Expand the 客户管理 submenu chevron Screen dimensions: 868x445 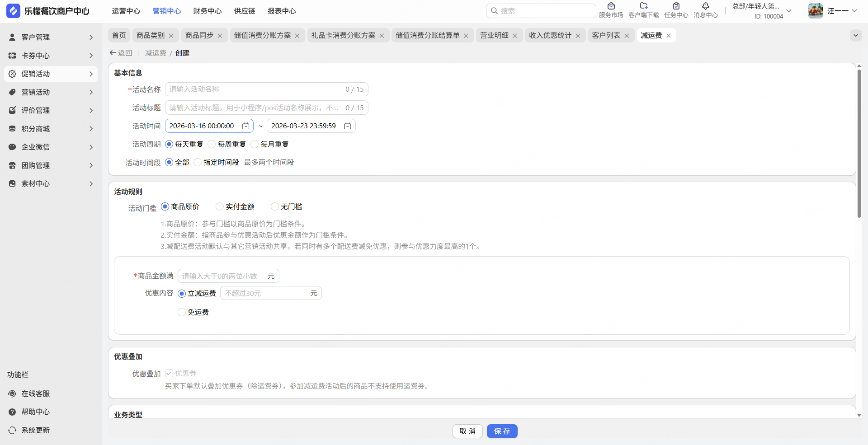click(x=91, y=37)
